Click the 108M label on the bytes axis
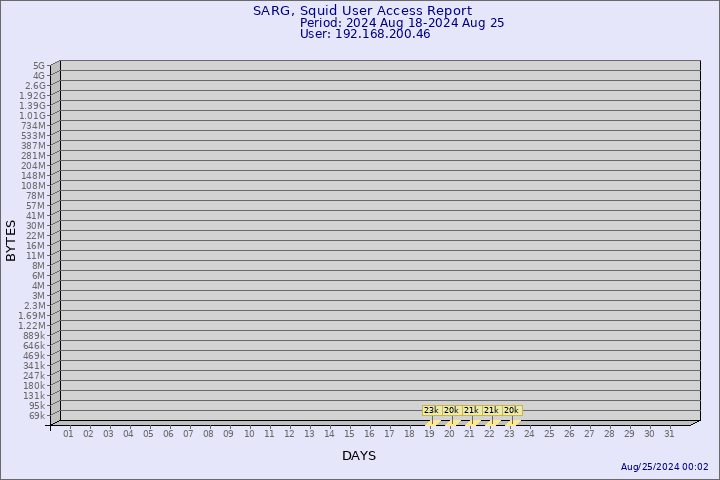720x480 pixels. click(33, 186)
